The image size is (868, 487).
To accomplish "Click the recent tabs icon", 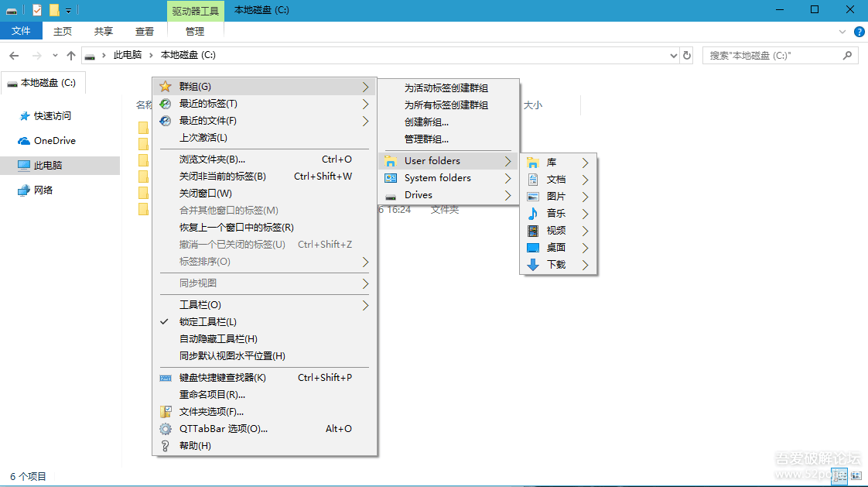I will click(165, 104).
